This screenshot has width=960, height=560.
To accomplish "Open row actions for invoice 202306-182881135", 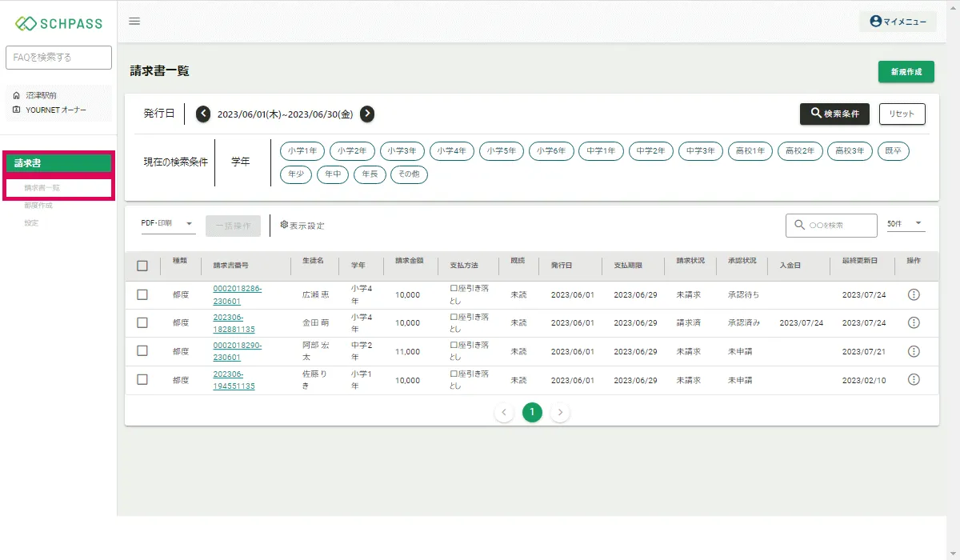I will click(914, 322).
